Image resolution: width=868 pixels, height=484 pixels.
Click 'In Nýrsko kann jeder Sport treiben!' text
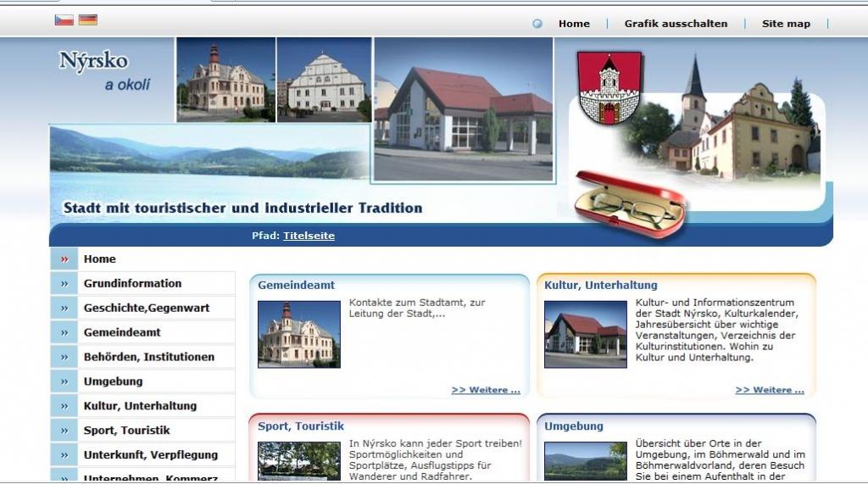click(x=435, y=459)
